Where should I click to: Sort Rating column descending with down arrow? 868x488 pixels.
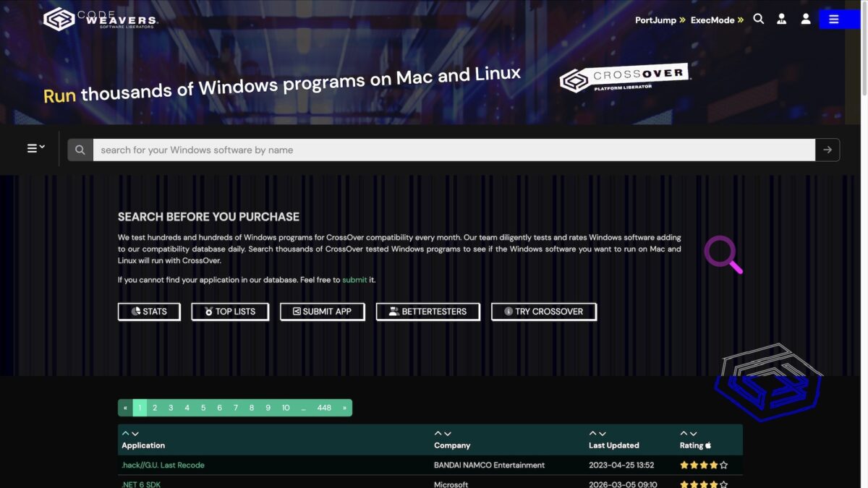click(x=694, y=434)
